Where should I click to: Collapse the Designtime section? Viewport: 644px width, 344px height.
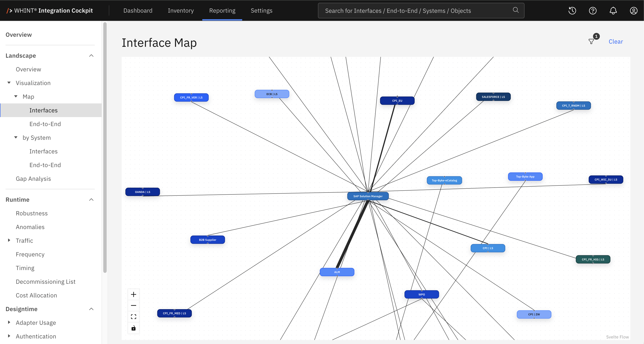coord(92,309)
